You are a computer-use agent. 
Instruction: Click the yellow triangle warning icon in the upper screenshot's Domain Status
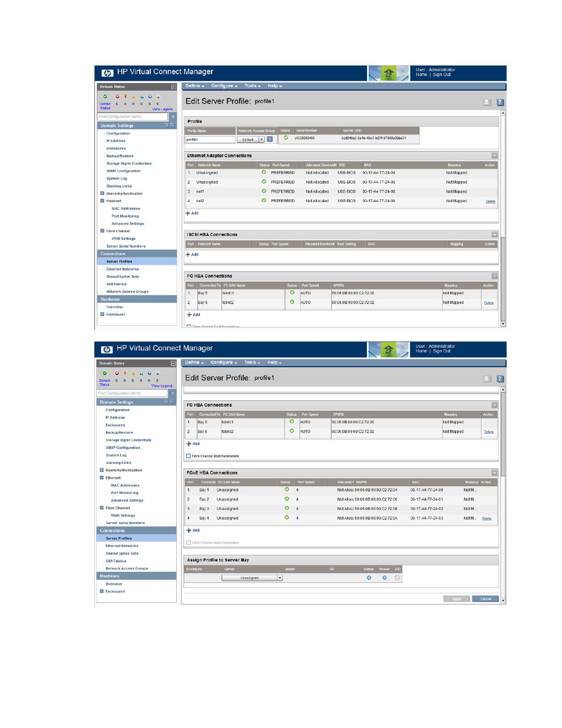tap(134, 97)
